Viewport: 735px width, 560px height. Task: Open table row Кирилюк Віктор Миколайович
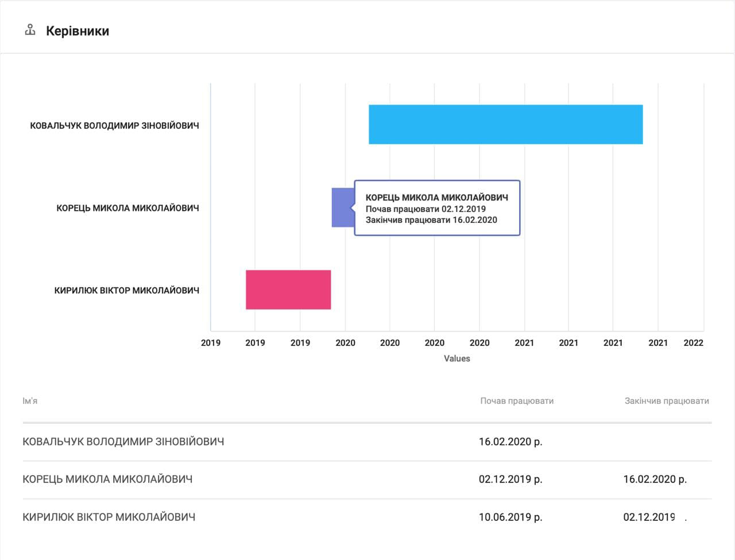pos(109,517)
